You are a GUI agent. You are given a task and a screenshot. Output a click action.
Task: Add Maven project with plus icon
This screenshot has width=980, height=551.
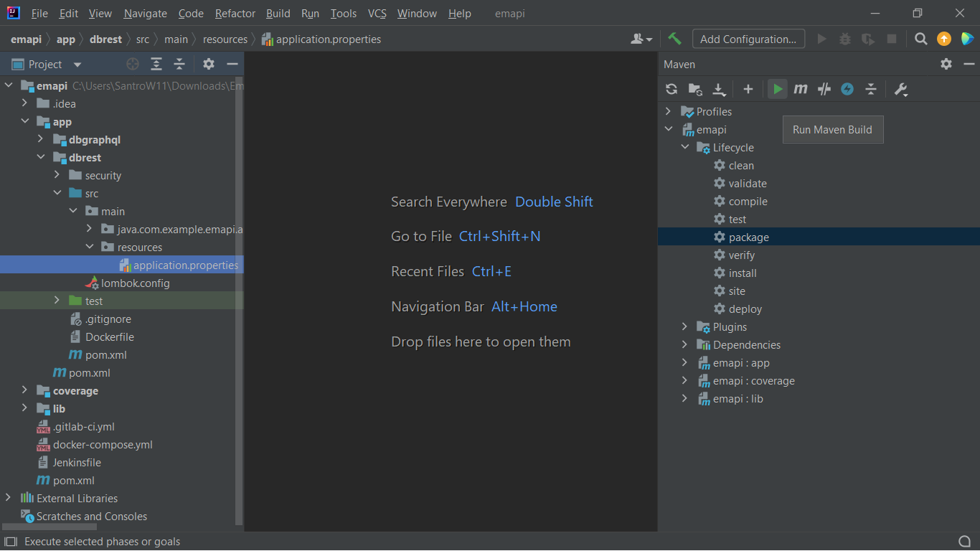[748, 89]
